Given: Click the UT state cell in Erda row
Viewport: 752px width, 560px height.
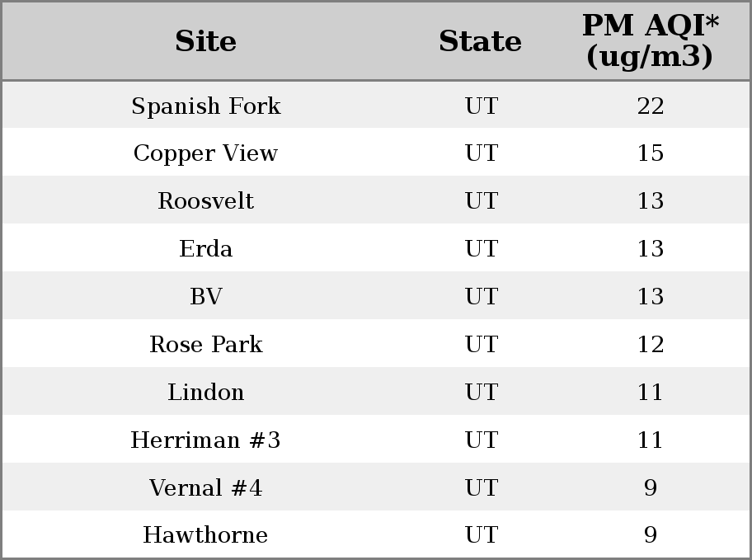Looking at the screenshot, I should coord(482,248).
